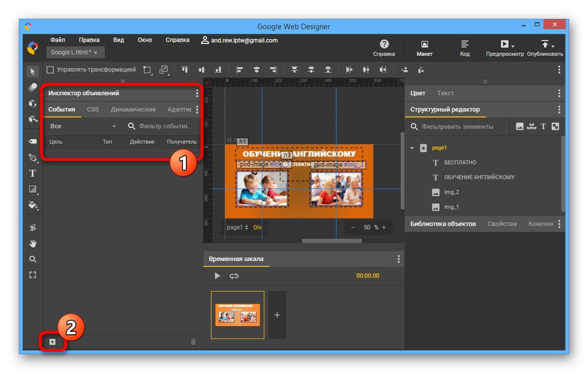
Task: Enable Управлять трансформацией checkbox
Action: point(50,69)
